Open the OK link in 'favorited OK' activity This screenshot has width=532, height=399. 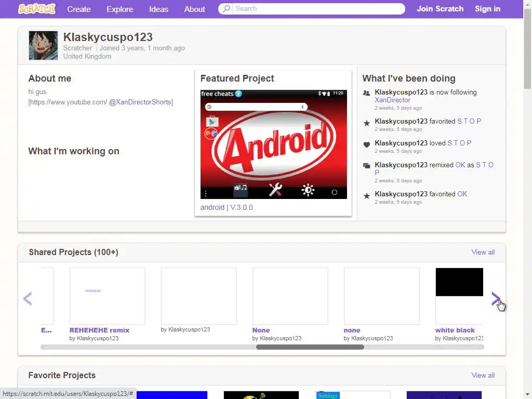click(x=462, y=194)
